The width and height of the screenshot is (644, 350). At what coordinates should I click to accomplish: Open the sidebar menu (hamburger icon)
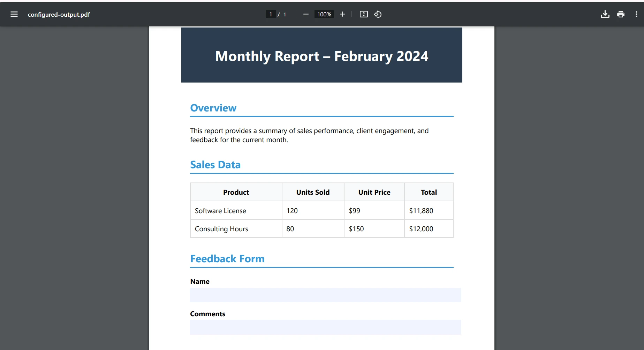coord(14,14)
